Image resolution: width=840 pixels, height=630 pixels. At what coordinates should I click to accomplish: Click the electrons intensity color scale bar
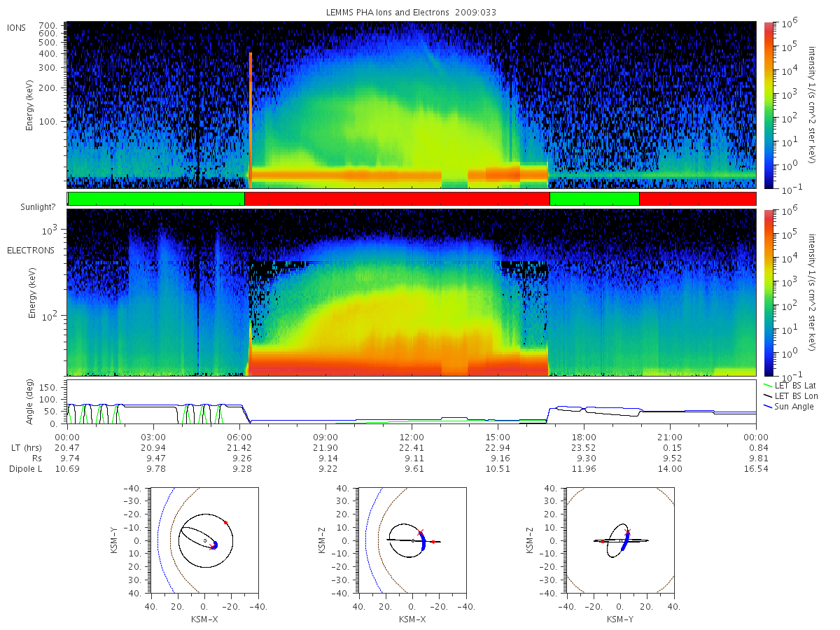(768, 293)
